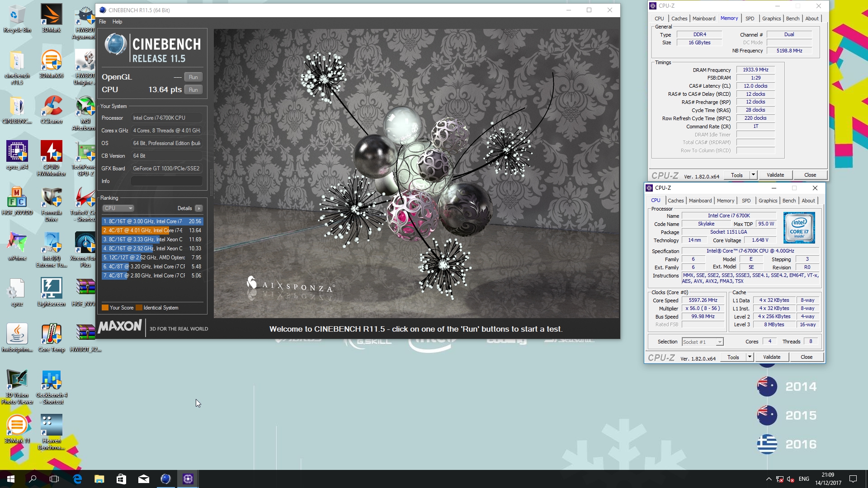Open the HWBOT_X2 archive icon
The height and width of the screenshot is (488, 868).
(85, 338)
